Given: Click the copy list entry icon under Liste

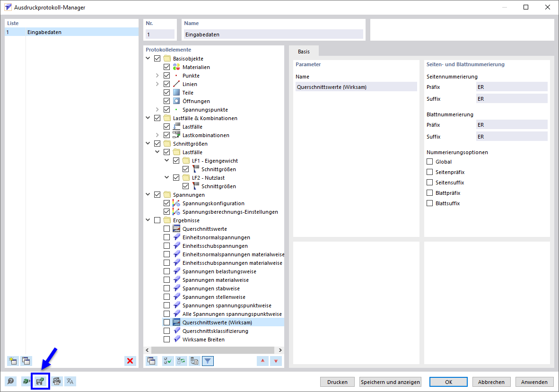Looking at the screenshot, I should pyautogui.click(x=26, y=361).
